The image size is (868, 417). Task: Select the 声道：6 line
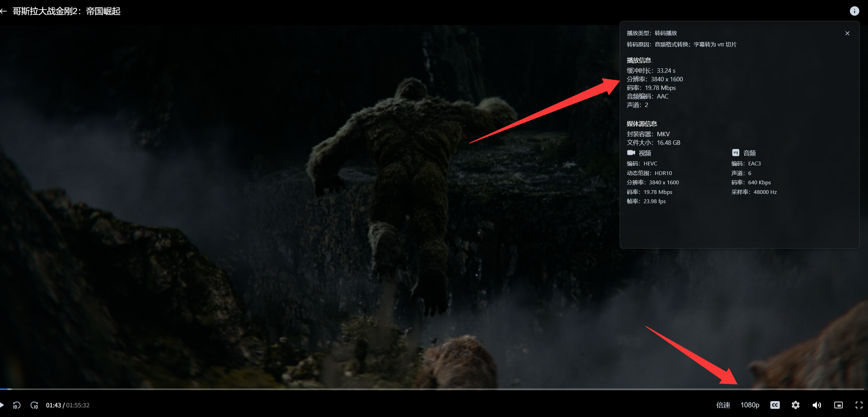(x=741, y=173)
